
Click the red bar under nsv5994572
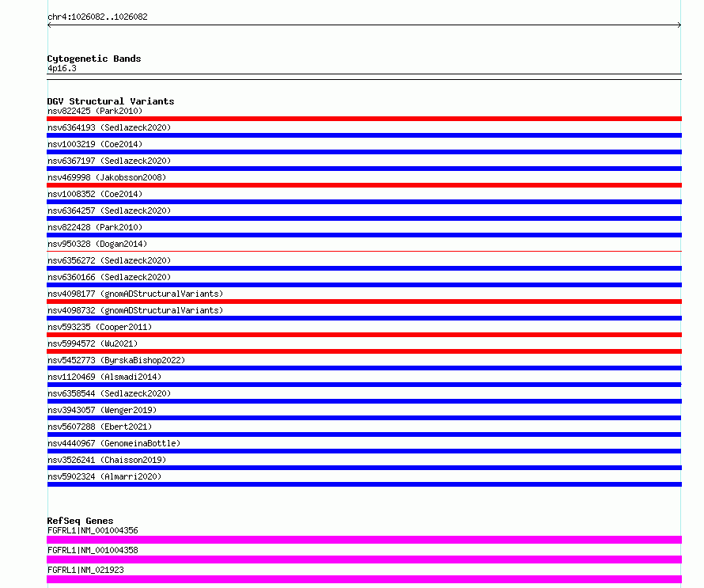coord(364,351)
